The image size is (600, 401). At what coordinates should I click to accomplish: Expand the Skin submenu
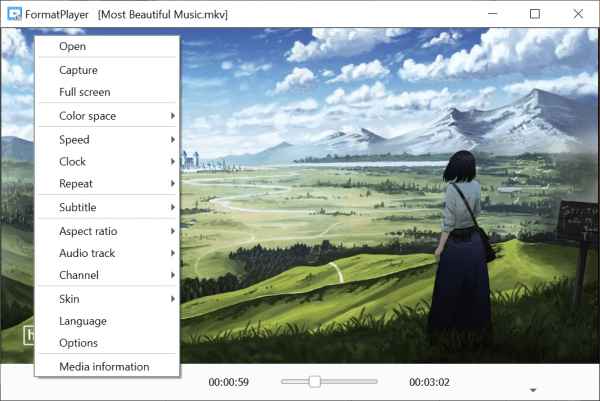point(107,298)
